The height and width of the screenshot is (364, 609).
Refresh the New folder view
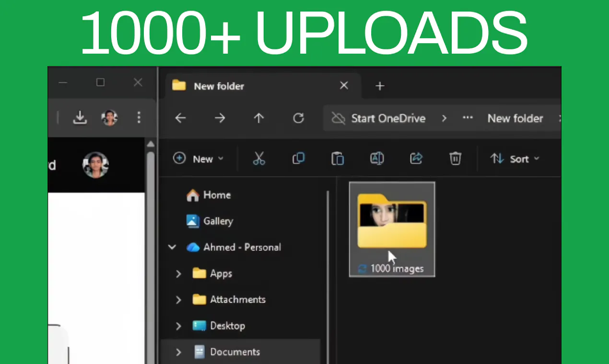pyautogui.click(x=298, y=118)
